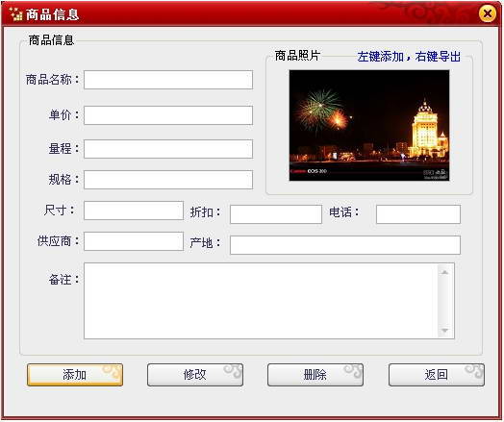The height and width of the screenshot is (422, 504).
Task: Focus the 单价 input field
Action: tap(168, 115)
